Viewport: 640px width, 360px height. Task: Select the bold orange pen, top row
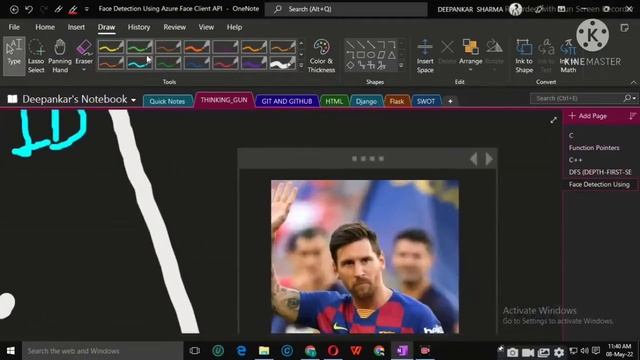(196, 47)
